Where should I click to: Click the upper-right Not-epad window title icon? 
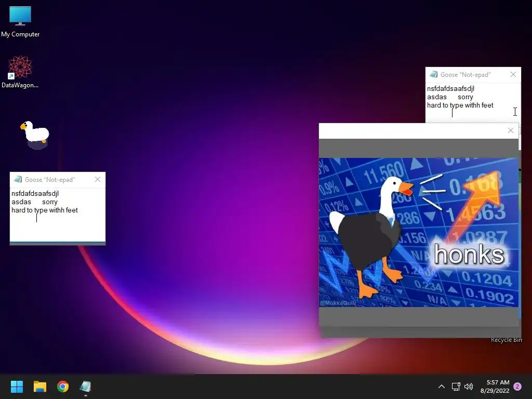click(433, 75)
